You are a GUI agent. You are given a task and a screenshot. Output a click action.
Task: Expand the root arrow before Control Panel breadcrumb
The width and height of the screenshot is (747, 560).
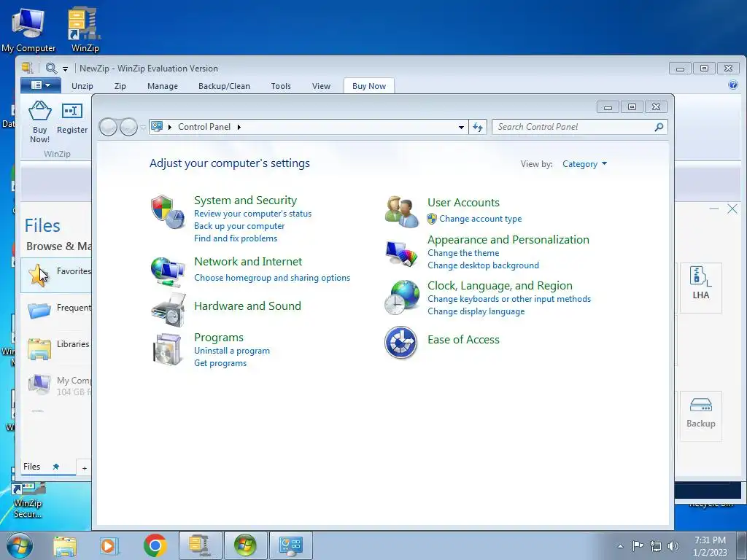pyautogui.click(x=169, y=127)
